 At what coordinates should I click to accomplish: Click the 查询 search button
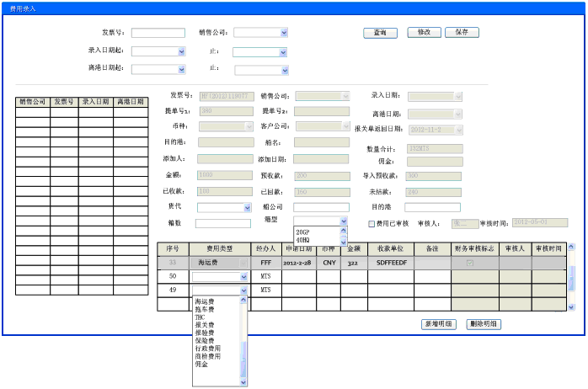point(380,33)
